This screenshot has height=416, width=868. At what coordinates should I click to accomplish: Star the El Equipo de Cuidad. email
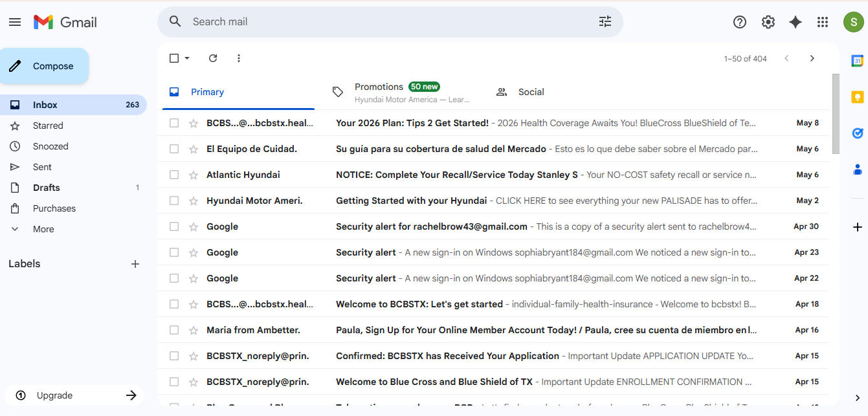(x=194, y=149)
